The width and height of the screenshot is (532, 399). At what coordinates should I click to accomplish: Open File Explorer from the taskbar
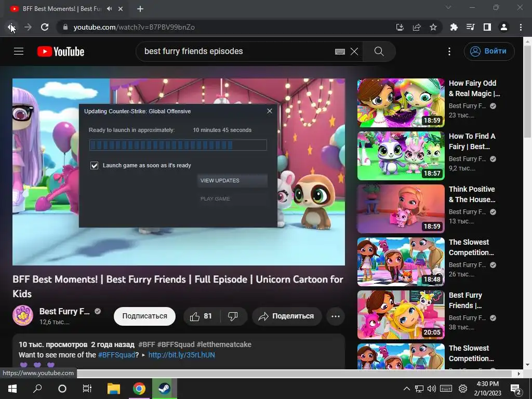pos(114,389)
